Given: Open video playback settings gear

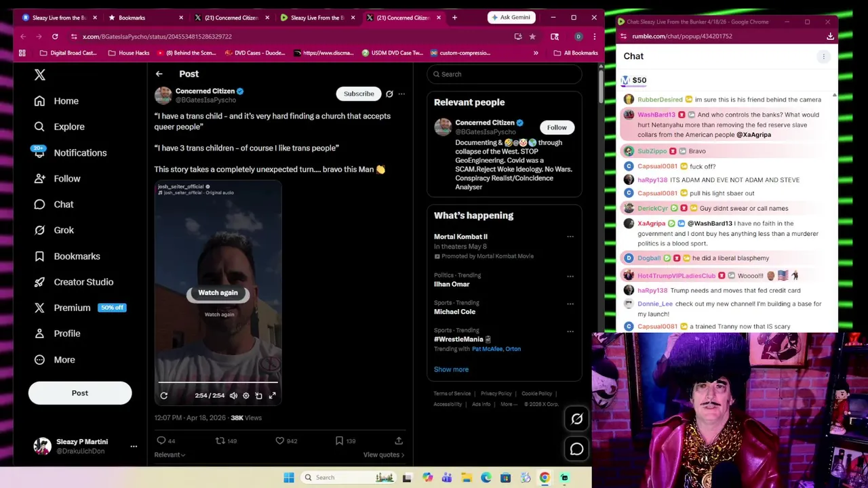Looking at the screenshot, I should pyautogui.click(x=246, y=396).
